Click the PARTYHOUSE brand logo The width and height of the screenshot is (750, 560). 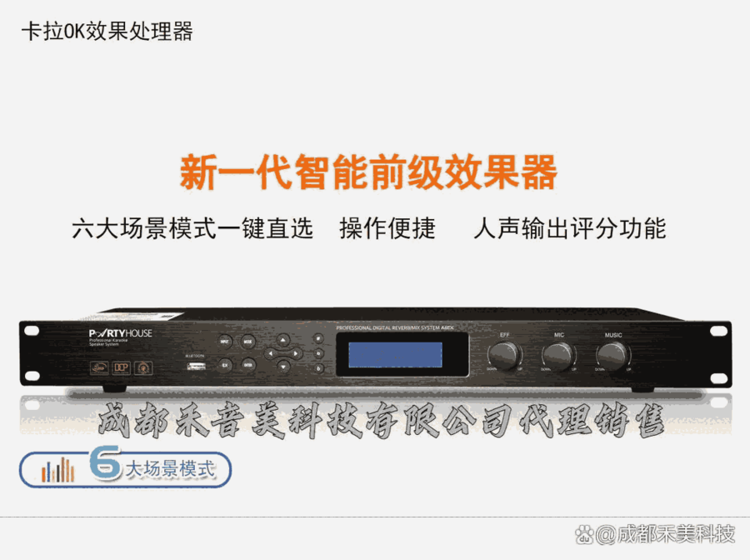click(120, 333)
